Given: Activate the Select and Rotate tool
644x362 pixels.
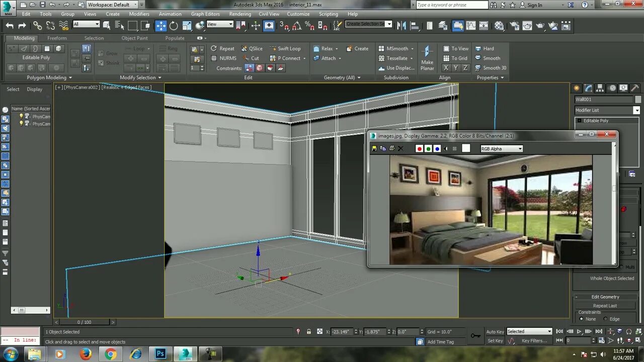Looking at the screenshot, I should (174, 26).
